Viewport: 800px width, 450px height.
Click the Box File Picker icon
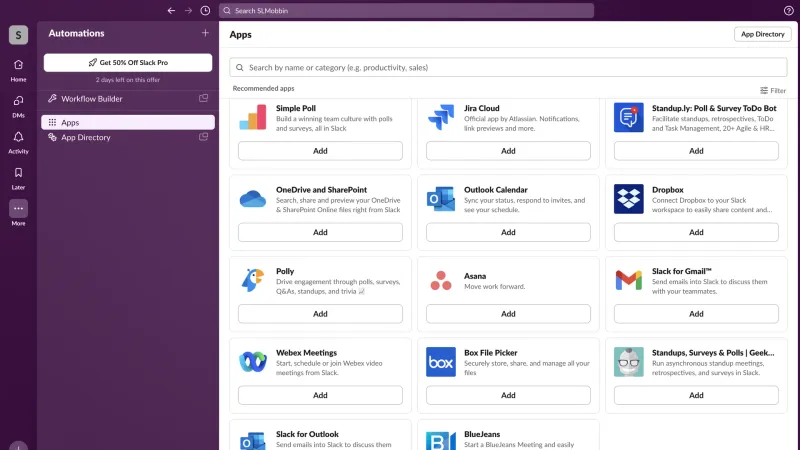click(441, 362)
